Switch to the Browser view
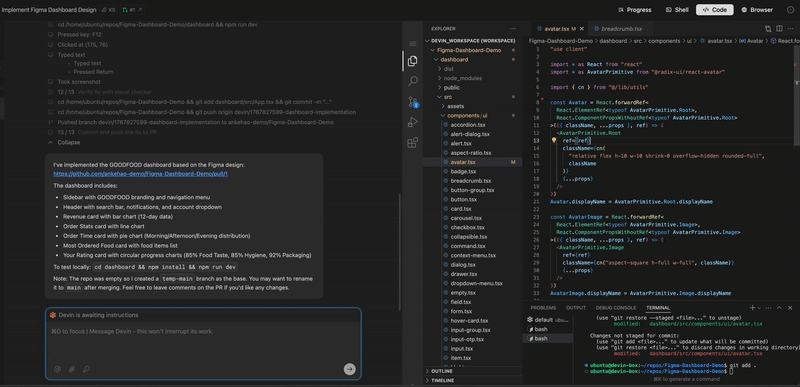 tap(757, 10)
